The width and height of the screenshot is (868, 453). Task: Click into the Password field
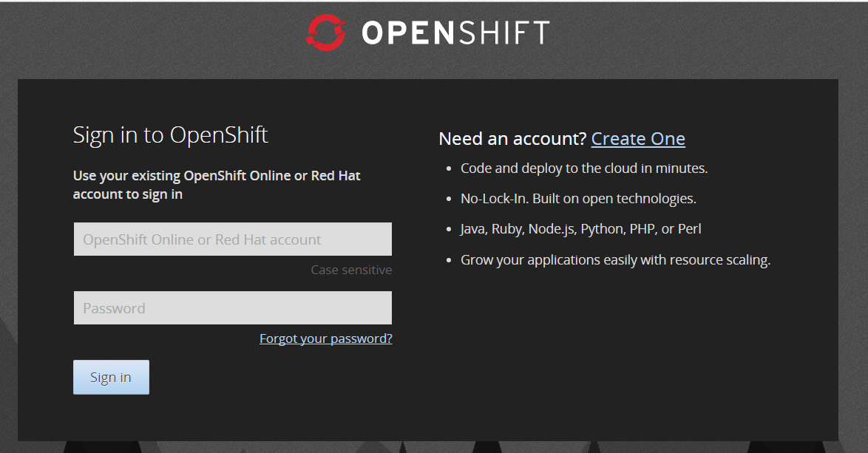[233, 308]
